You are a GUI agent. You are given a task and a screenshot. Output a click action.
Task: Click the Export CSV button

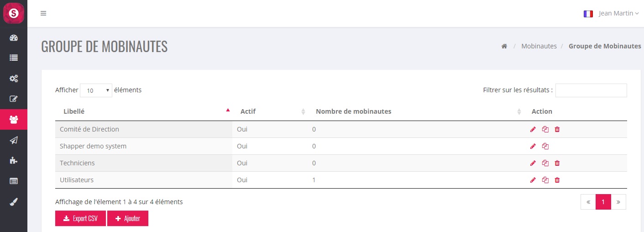pos(80,218)
